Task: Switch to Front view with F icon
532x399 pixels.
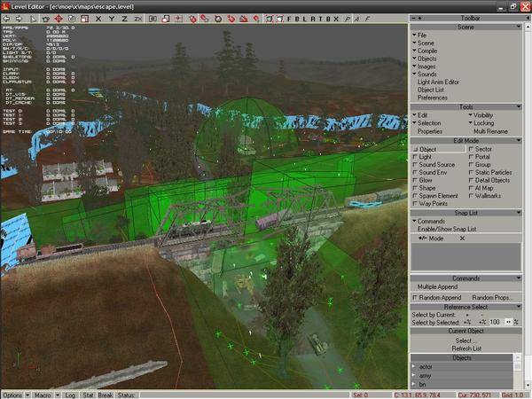Action: [x=290, y=18]
